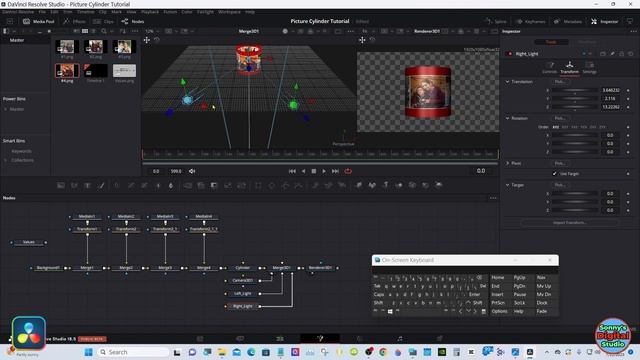
Task: Add an Ellipse mask tool from the toolbar
Action: [x=271, y=185]
